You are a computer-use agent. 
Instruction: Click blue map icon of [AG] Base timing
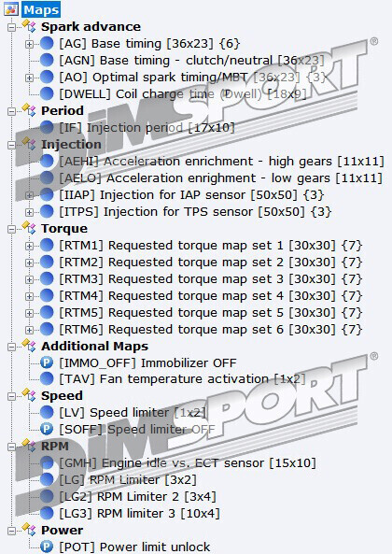(47, 43)
